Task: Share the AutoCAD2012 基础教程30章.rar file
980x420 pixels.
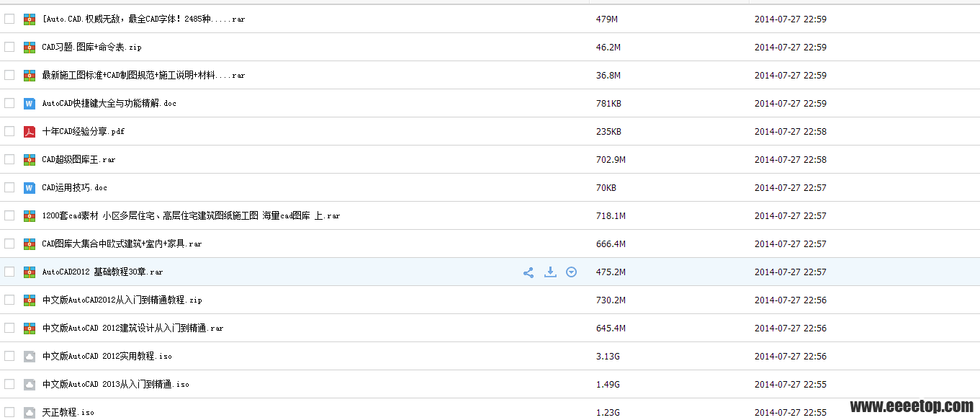Action: (x=529, y=272)
